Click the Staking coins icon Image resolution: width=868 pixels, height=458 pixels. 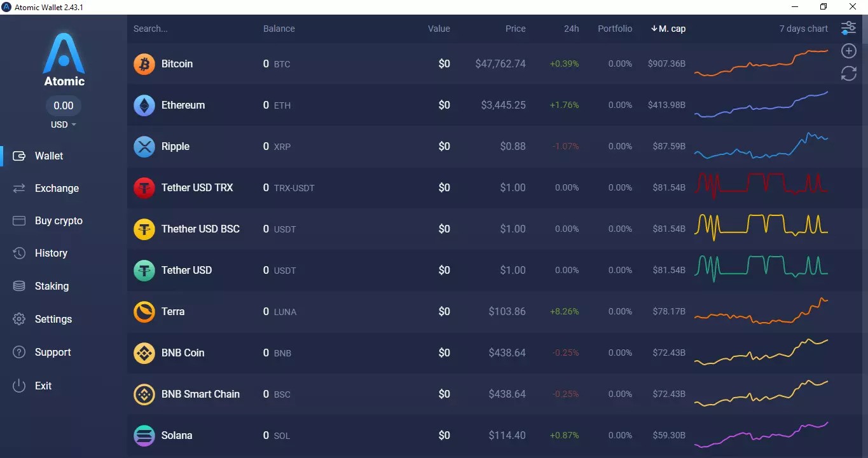(x=19, y=286)
